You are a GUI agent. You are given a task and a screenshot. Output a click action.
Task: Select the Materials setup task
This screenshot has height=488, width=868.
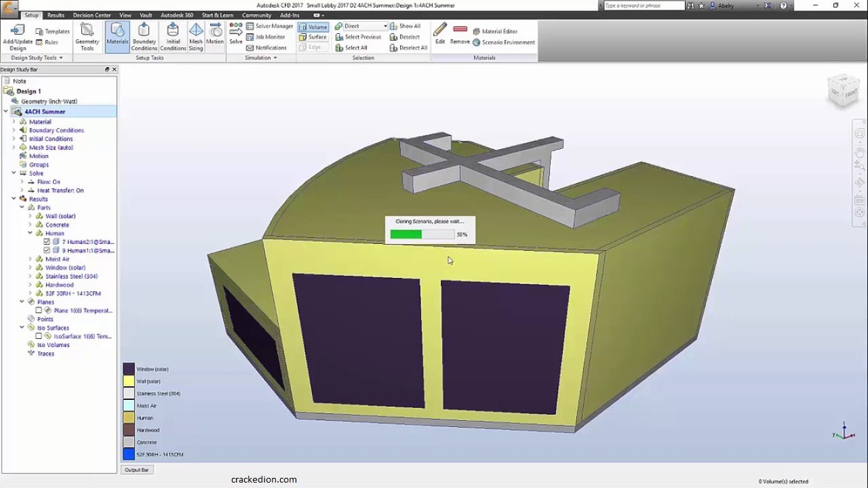(x=117, y=37)
